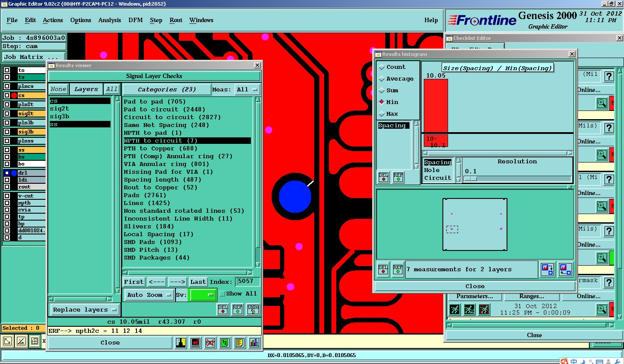Adjust the Resolution slider handle

(471, 179)
